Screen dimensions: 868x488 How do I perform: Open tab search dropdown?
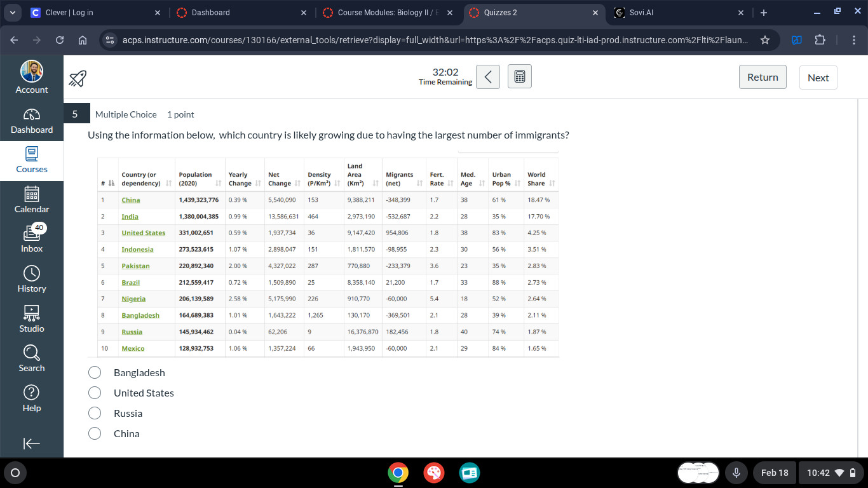(x=13, y=13)
